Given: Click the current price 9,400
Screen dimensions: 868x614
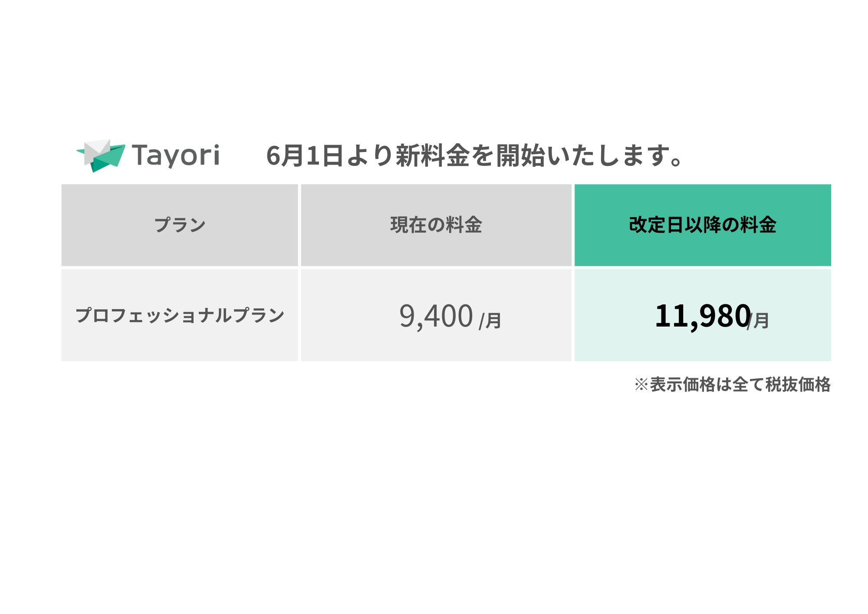Looking at the screenshot, I should point(436,316).
